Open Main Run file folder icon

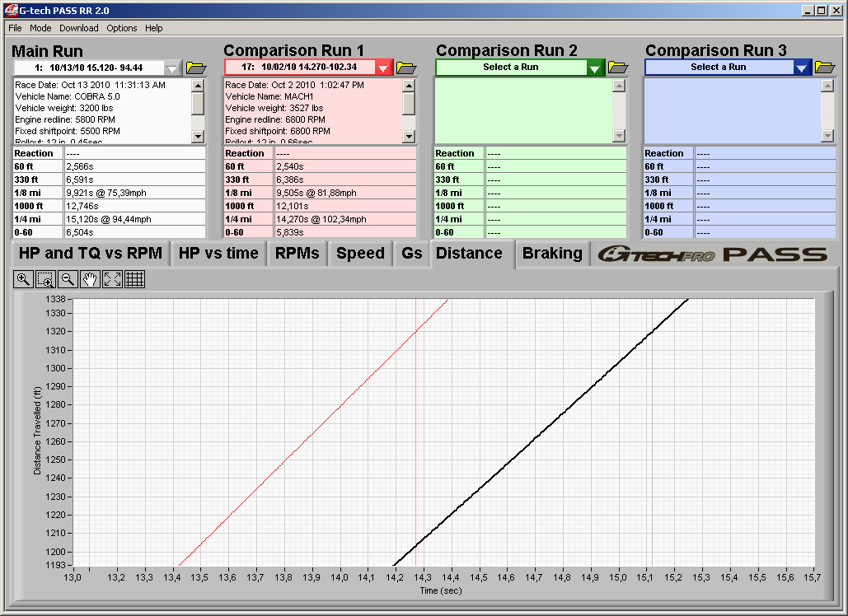196,68
